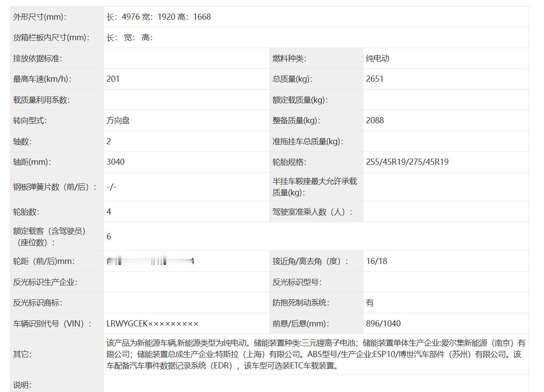
Task: Click the 整备质量(kg) label
Action: click(x=297, y=121)
